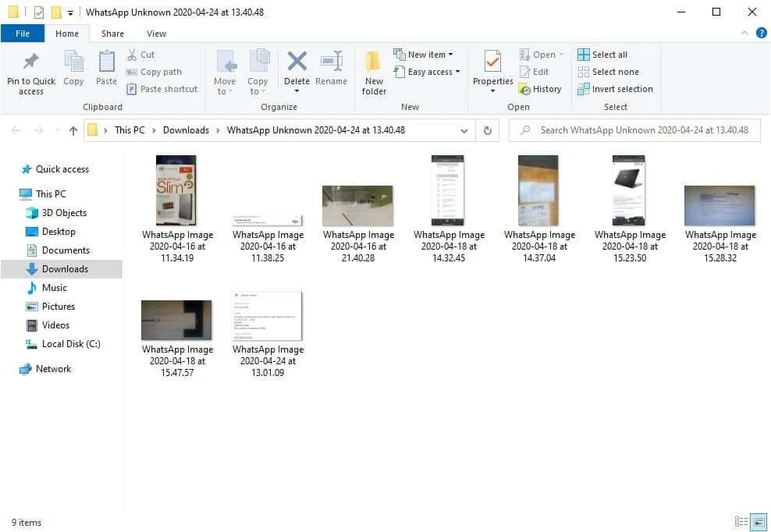Click New folder icon in title bar
Viewport: 771px width, 532px height.
point(56,12)
